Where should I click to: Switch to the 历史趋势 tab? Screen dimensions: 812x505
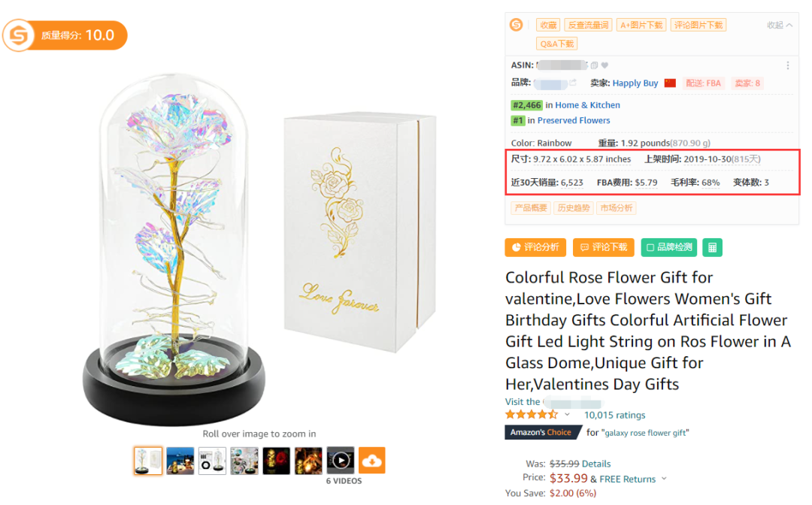(574, 208)
